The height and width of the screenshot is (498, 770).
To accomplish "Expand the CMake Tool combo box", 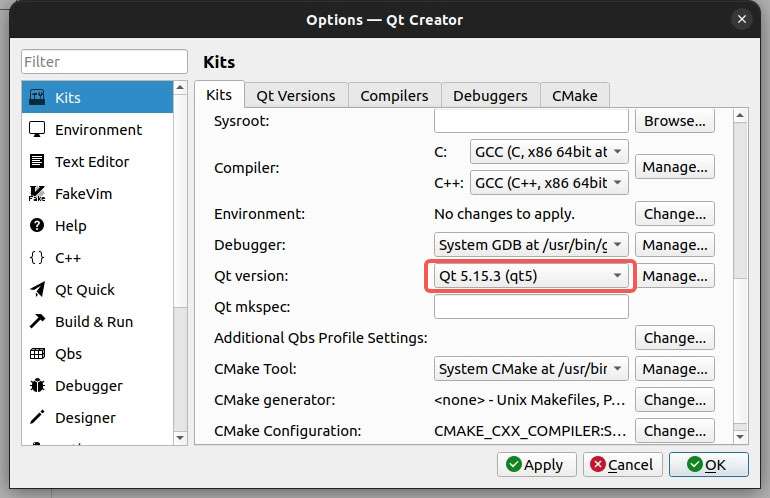I will tap(531, 369).
